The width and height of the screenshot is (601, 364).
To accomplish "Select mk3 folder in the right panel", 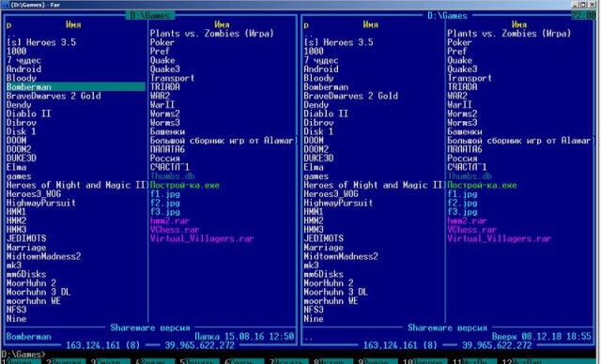I will click(x=311, y=265).
